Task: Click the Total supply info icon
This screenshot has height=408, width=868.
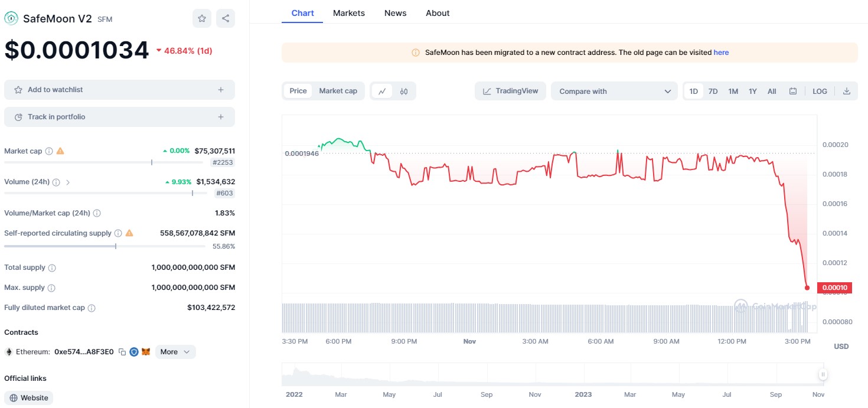Action: point(52,268)
